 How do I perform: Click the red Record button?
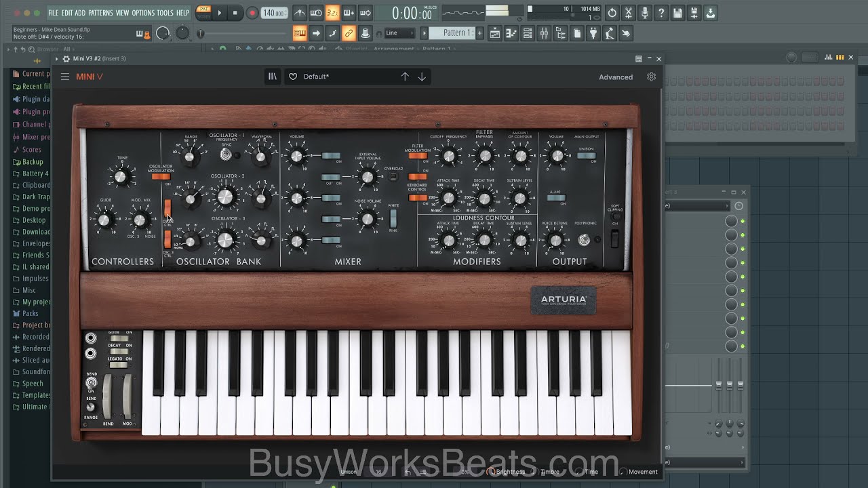coord(252,13)
